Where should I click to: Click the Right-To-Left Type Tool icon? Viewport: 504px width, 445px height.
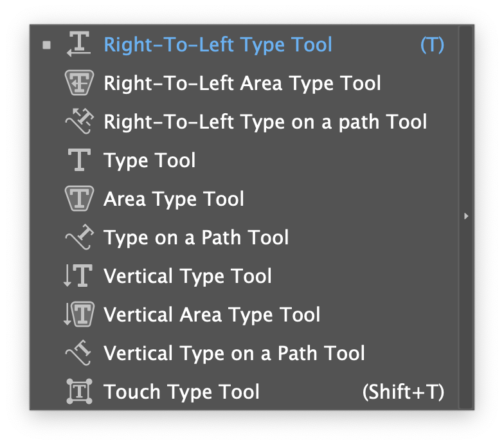pyautogui.click(x=79, y=44)
